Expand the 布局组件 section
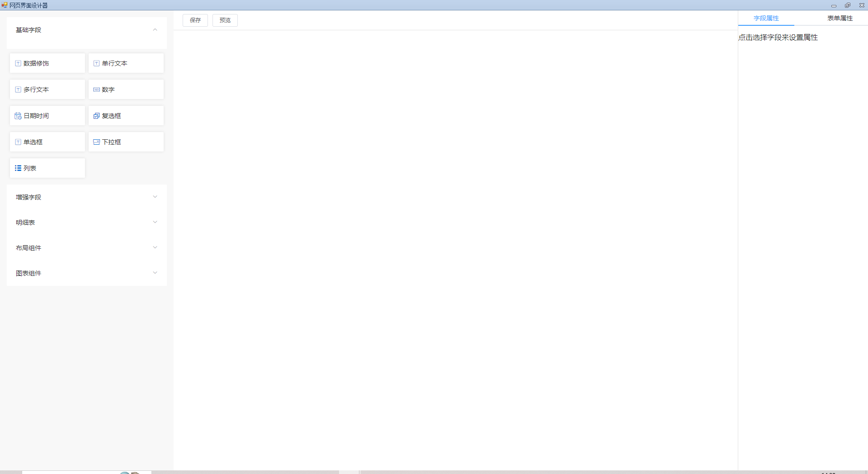This screenshot has width=868, height=474. coord(155,247)
